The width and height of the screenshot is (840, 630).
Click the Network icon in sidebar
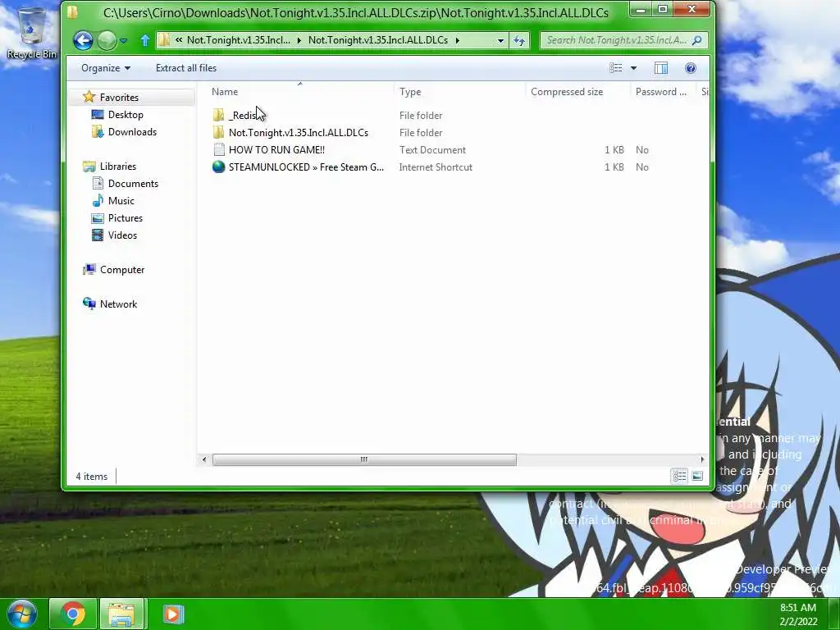point(89,304)
